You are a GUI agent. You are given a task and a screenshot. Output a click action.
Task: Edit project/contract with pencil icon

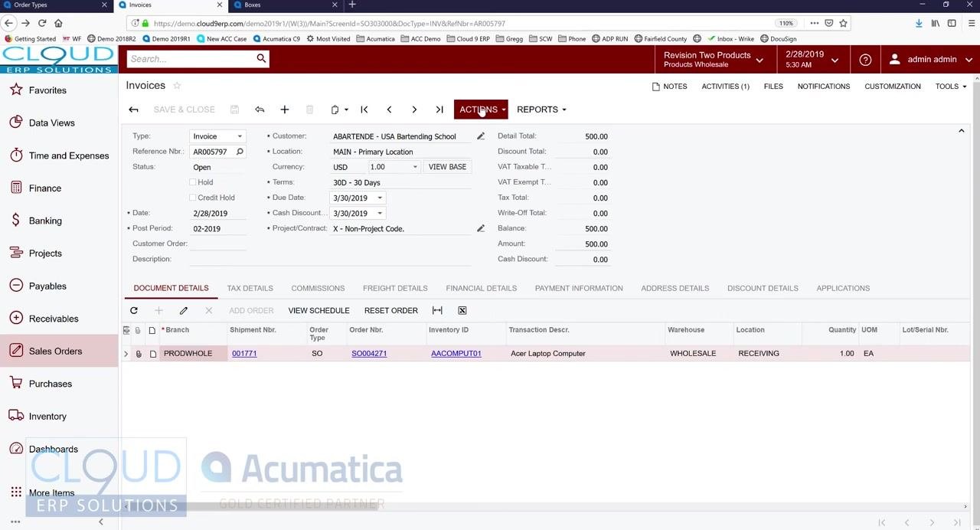[481, 228]
